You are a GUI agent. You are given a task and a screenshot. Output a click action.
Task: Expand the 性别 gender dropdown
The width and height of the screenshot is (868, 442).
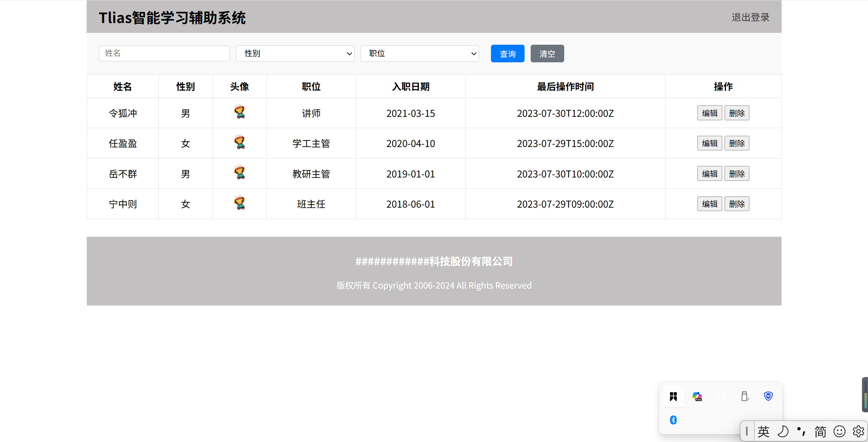click(295, 54)
